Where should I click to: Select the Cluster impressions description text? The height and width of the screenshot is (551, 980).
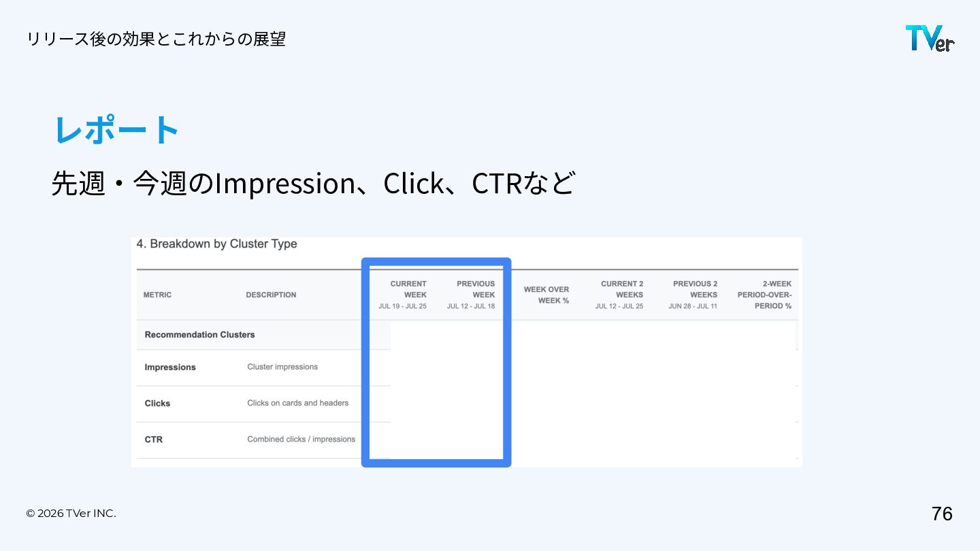(282, 367)
